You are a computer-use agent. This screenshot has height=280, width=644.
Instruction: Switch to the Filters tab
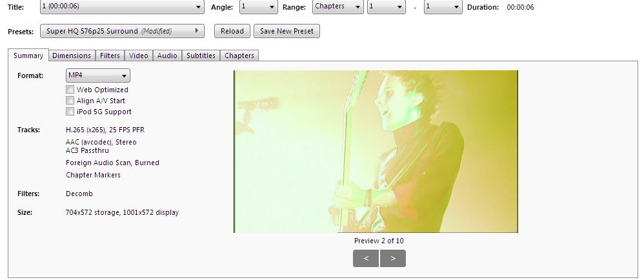tap(110, 55)
